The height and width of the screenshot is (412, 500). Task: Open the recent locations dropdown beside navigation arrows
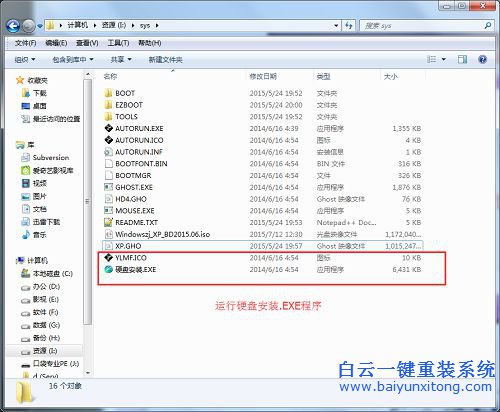40,26
